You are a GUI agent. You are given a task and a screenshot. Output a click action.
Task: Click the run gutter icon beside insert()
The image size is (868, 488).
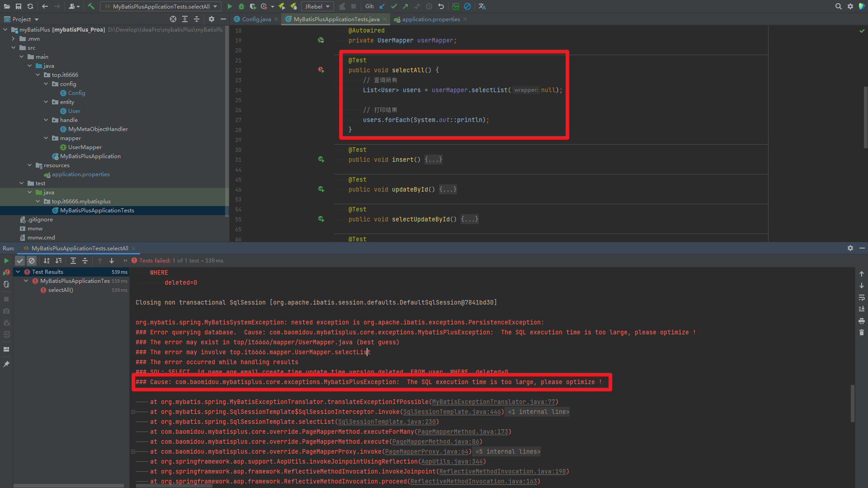(x=321, y=160)
